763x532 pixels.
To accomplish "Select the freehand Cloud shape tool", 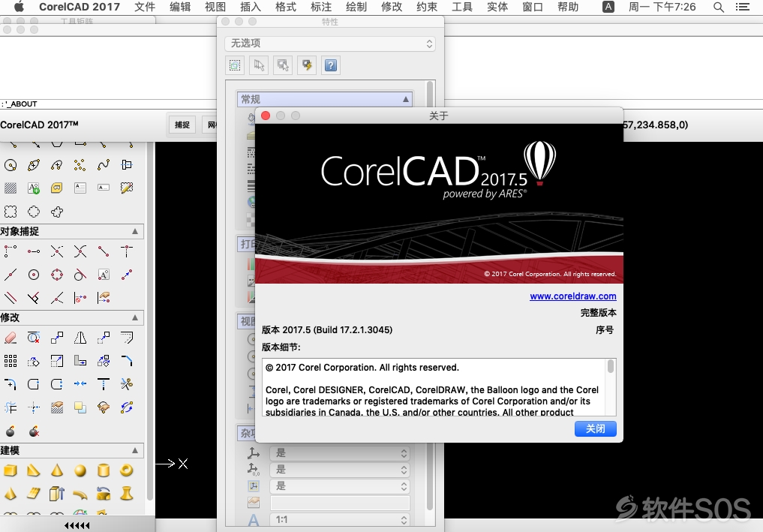I will pyautogui.click(x=57, y=212).
